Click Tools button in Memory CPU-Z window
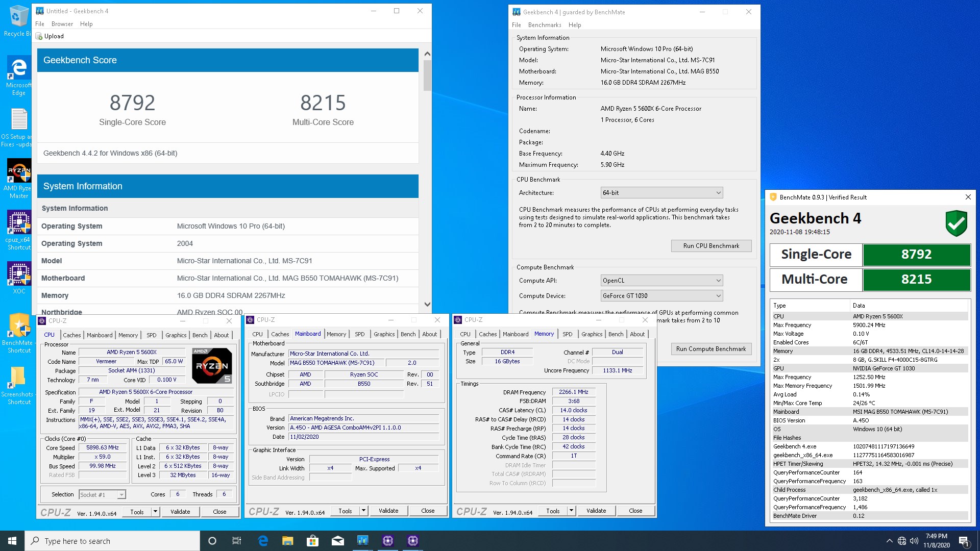 (553, 511)
